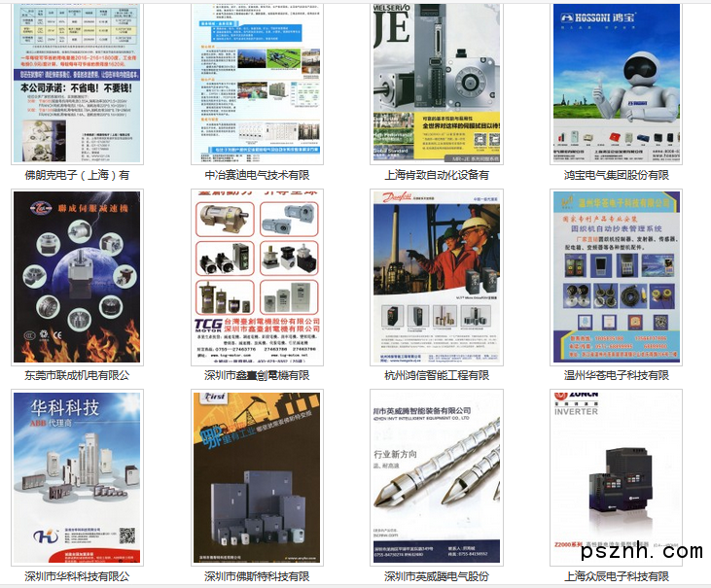Click the TCG Motor ad thumbnail

(x=257, y=278)
